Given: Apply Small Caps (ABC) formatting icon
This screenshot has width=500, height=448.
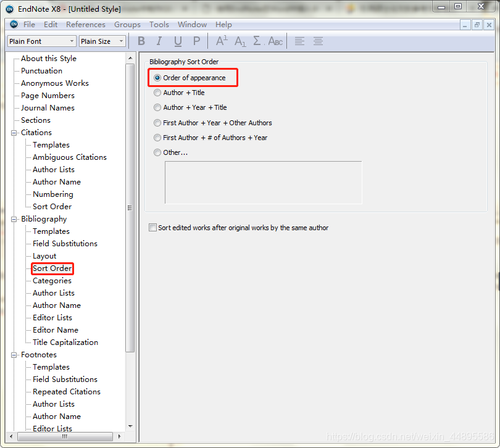Looking at the screenshot, I should pyautogui.click(x=275, y=41).
